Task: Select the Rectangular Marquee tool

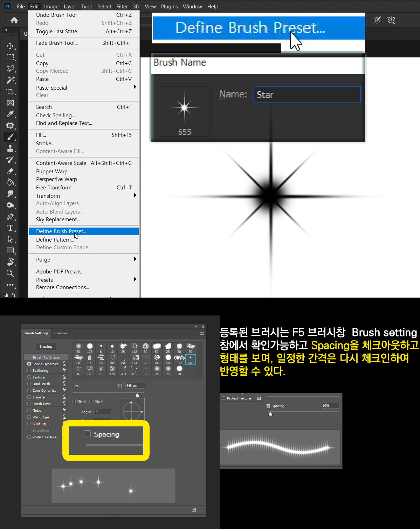Action: click(x=10, y=57)
